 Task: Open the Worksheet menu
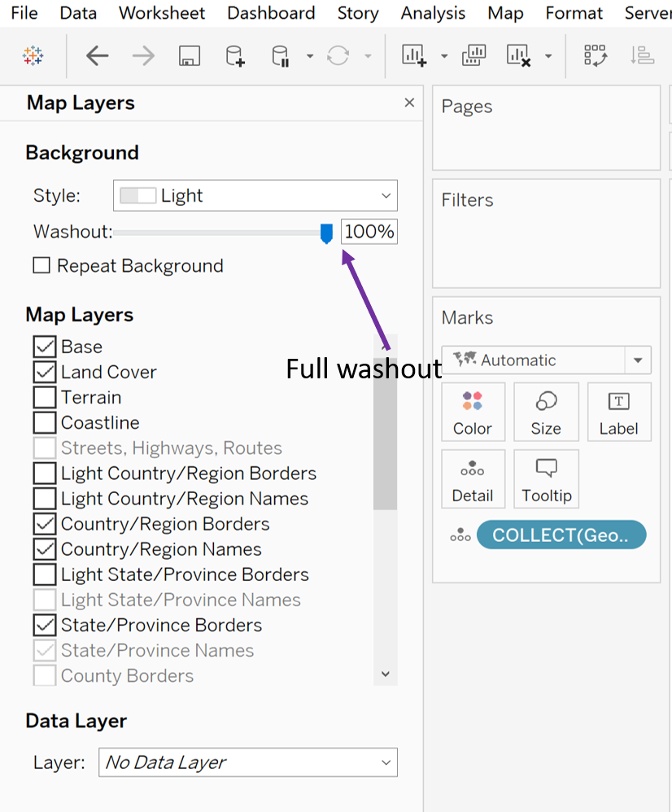pos(162,13)
